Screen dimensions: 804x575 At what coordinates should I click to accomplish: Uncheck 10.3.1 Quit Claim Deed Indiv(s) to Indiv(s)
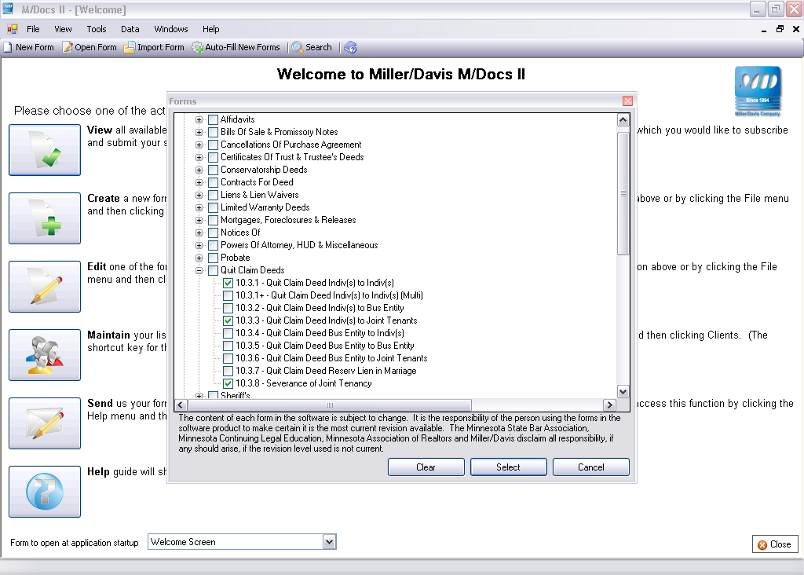coord(228,283)
